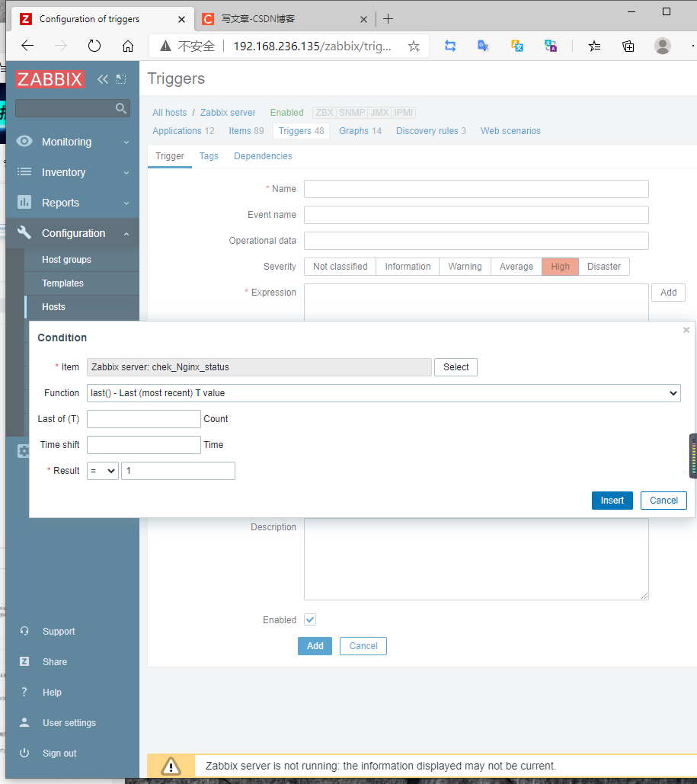Open the All hosts link
This screenshot has width=697, height=784.
click(170, 113)
